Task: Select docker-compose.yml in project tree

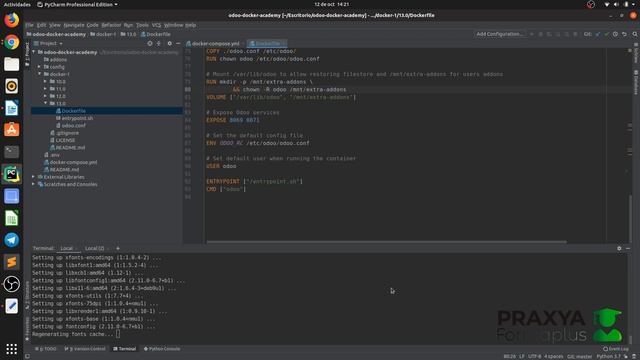Action: coord(73,162)
